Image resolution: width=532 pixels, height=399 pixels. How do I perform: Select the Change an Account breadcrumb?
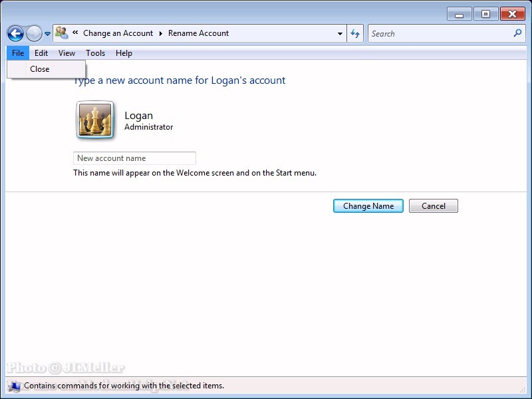pos(118,33)
